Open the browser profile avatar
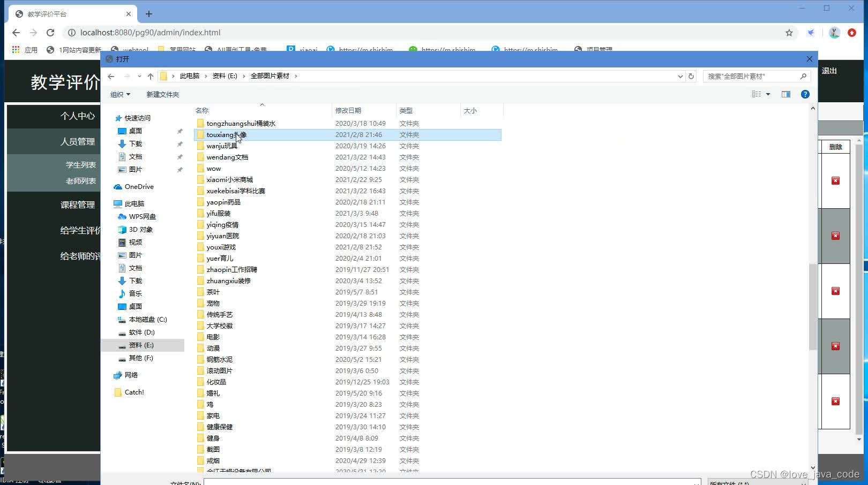This screenshot has width=868, height=485. pos(834,33)
